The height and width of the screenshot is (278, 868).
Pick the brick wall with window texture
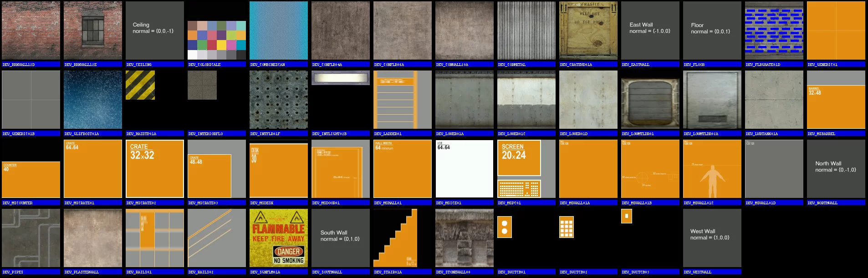[93, 30]
